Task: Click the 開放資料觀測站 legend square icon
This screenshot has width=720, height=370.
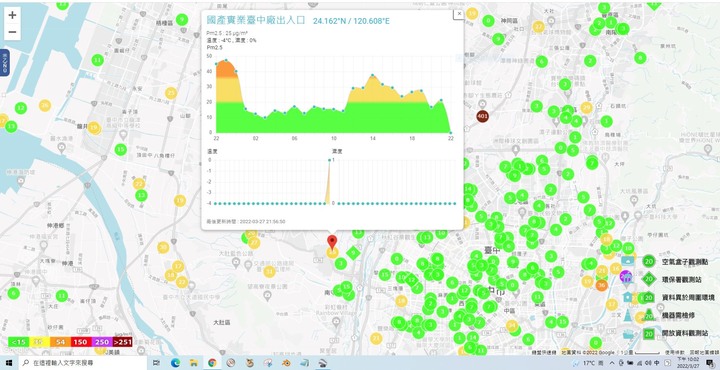Action: (648, 334)
